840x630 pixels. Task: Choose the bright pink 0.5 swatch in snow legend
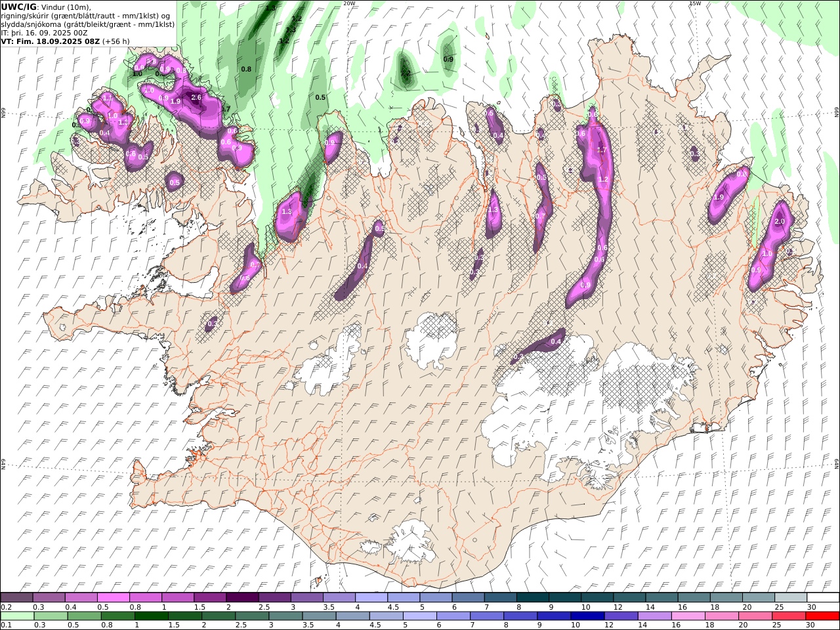(114, 597)
